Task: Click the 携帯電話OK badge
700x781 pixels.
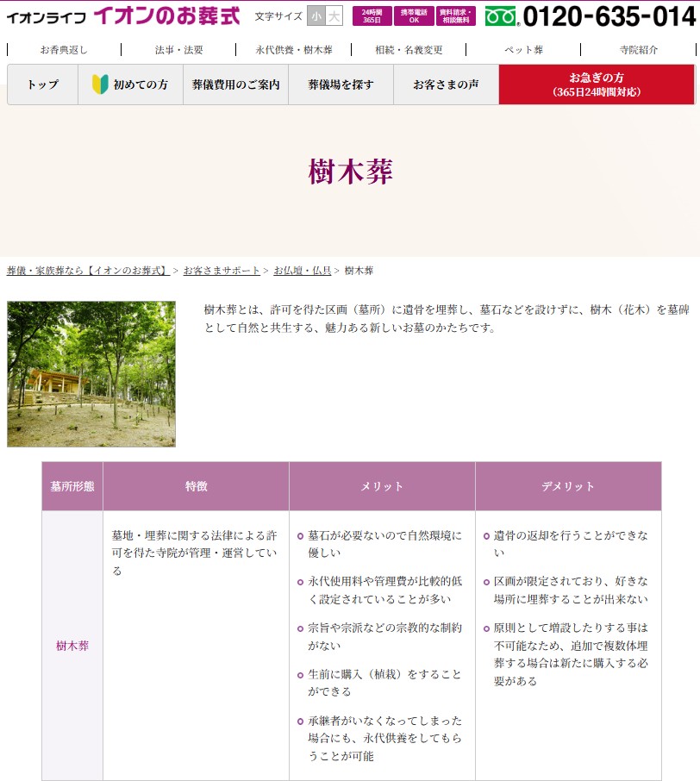Action: click(x=414, y=16)
